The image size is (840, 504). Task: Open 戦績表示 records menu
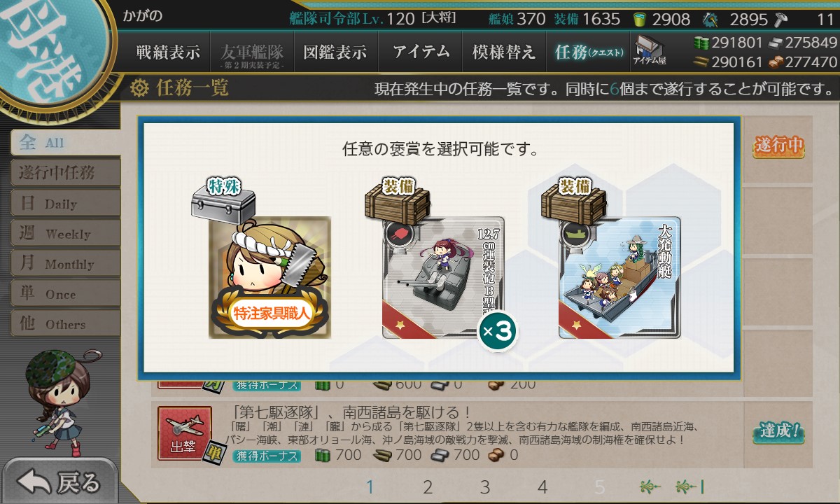click(168, 52)
